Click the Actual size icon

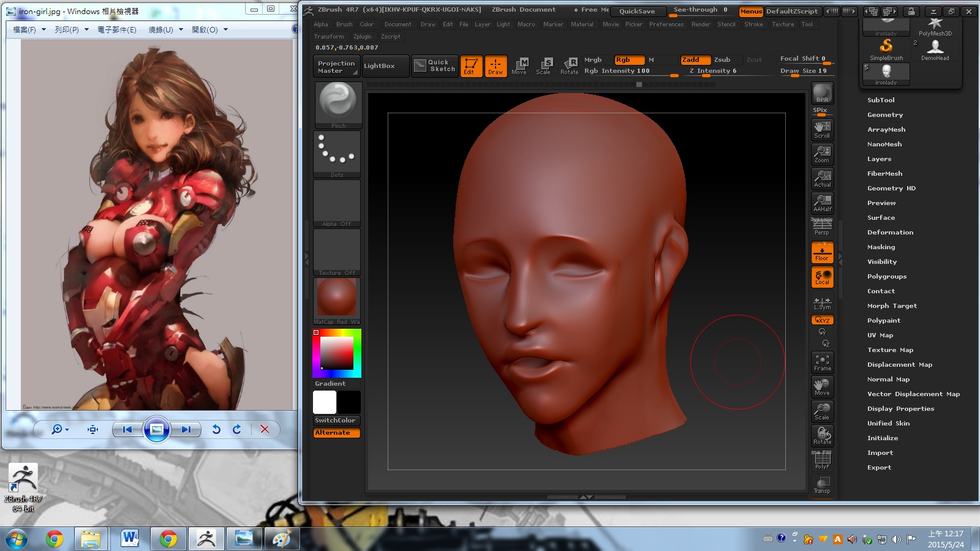(822, 178)
